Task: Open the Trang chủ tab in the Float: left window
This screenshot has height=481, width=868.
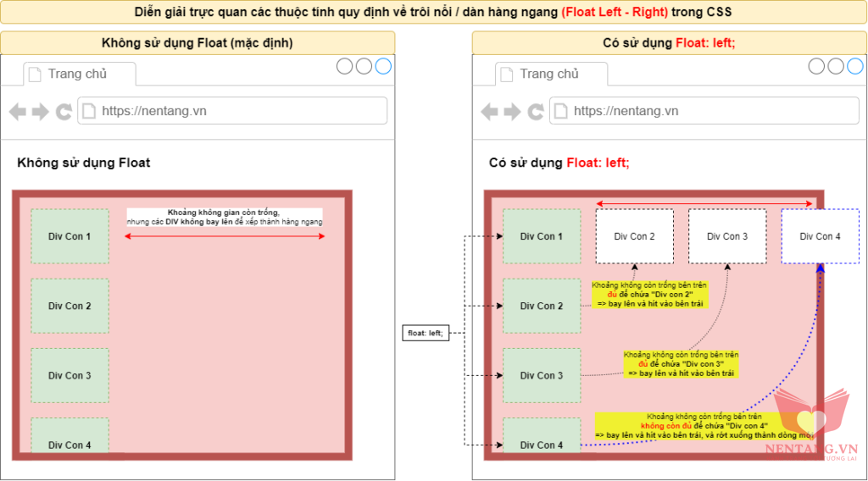Action: tap(548, 74)
